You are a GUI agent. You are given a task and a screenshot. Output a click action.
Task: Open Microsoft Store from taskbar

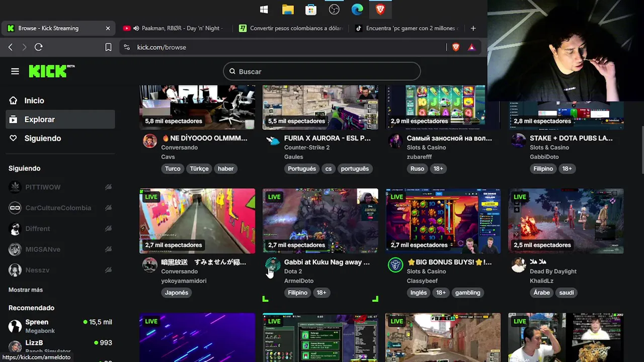pos(311,10)
